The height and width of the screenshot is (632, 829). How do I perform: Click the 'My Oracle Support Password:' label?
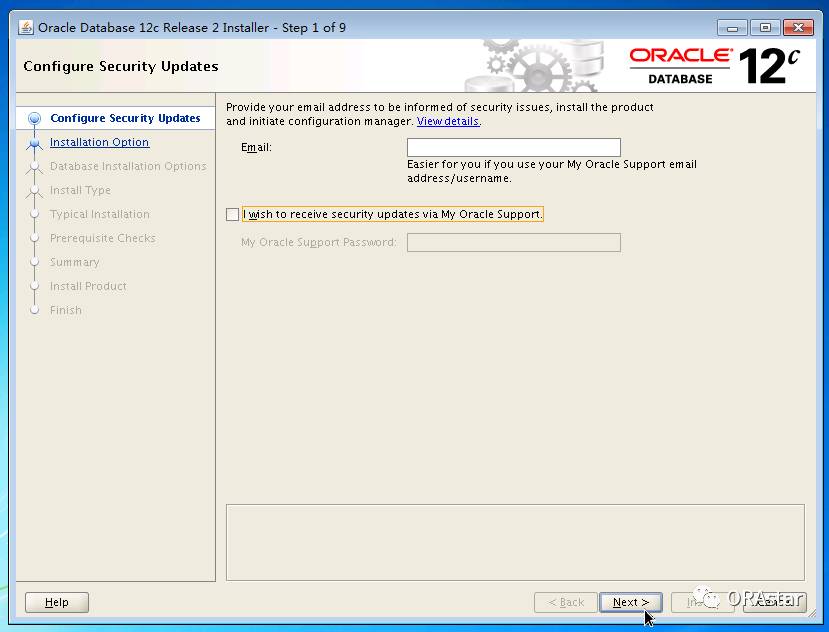point(318,242)
